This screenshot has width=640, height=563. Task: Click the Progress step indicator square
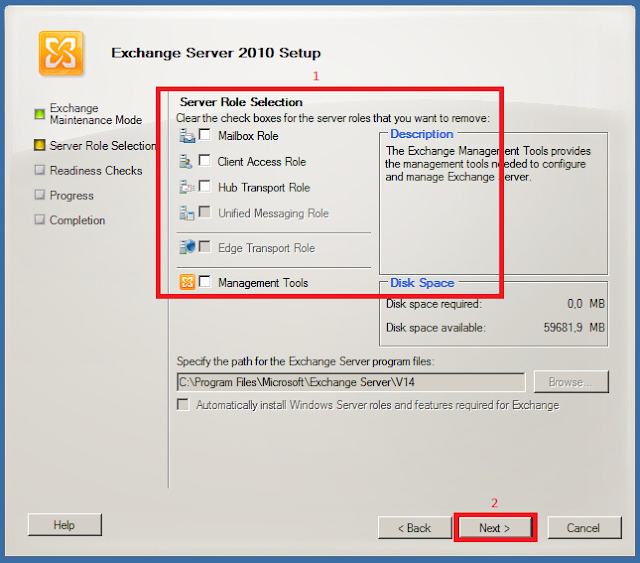coord(40,195)
